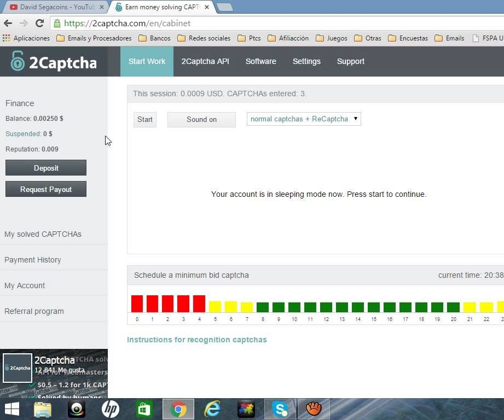Open the Encuestas bookmark folder
This screenshot has width=504, height=420.
[408, 38]
